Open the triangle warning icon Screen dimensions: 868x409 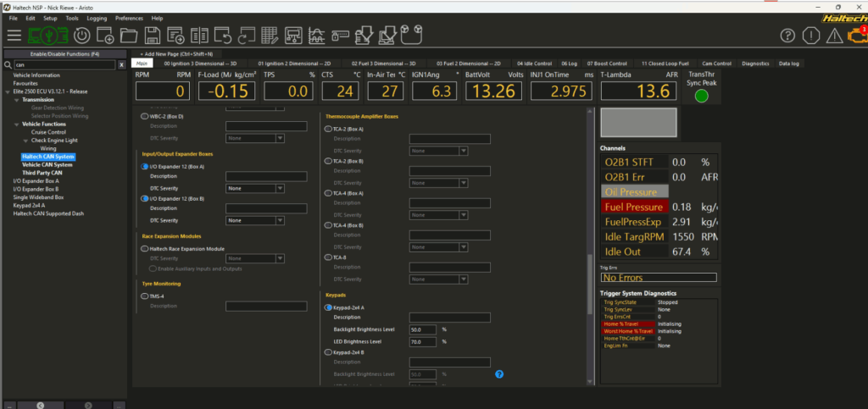point(834,36)
